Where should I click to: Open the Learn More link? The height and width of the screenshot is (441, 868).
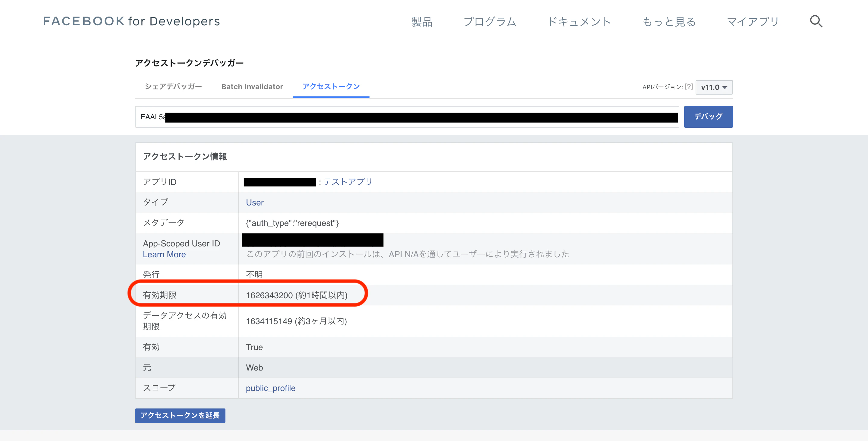[x=164, y=254]
